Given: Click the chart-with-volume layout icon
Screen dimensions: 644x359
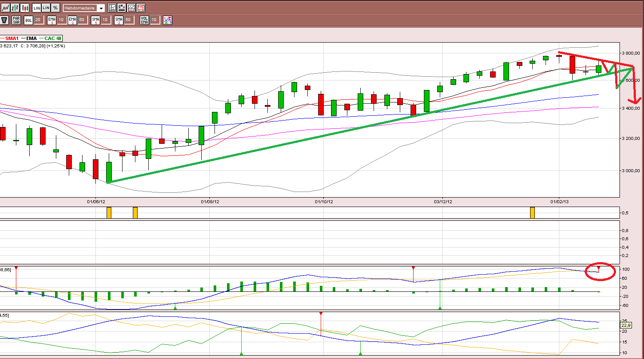Looking at the screenshot, I should 131,8.
